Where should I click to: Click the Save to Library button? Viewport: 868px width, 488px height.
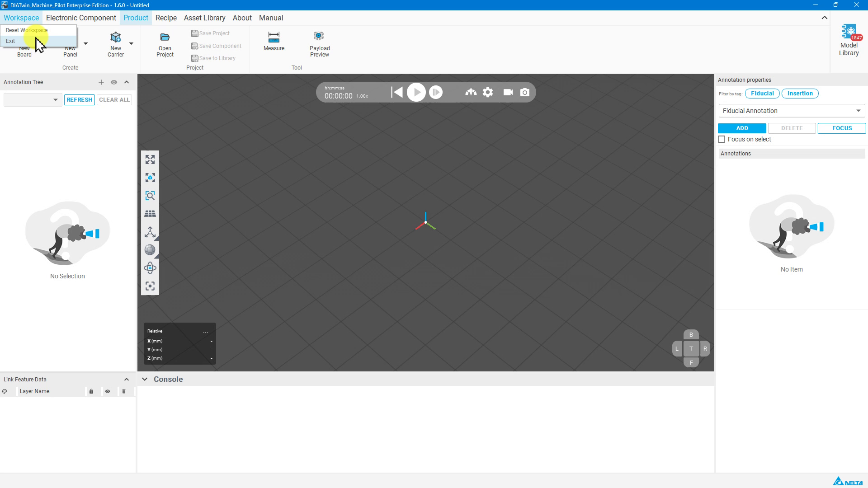pyautogui.click(x=213, y=58)
